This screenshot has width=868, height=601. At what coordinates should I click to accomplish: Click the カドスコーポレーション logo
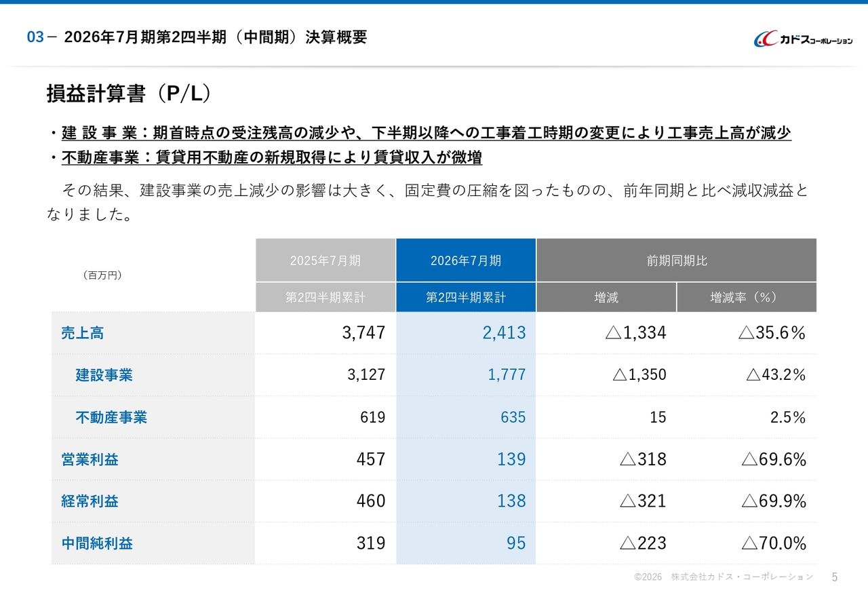click(803, 39)
